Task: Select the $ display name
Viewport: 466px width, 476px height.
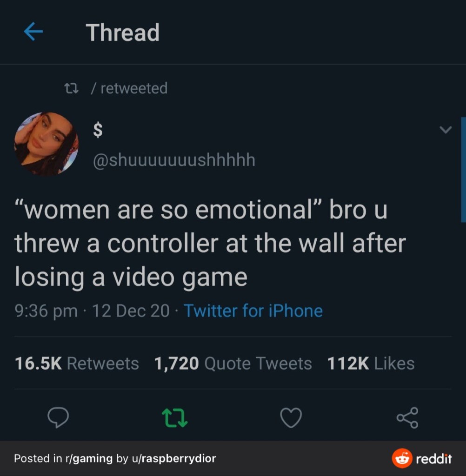Action: (x=98, y=130)
